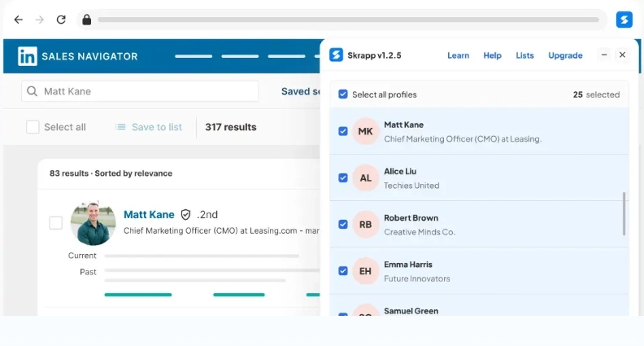This screenshot has width=644, height=346.
Task: Minimize the Skrapp panel
Action: click(x=604, y=55)
